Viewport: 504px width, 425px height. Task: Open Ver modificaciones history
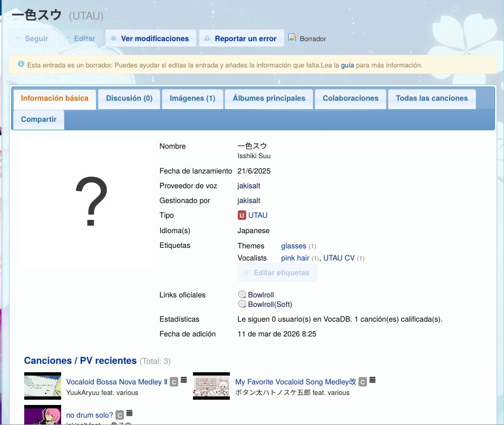[x=150, y=38]
